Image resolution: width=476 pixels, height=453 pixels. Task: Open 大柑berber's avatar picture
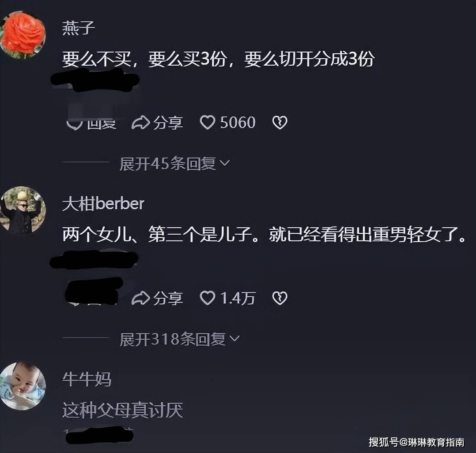23,210
